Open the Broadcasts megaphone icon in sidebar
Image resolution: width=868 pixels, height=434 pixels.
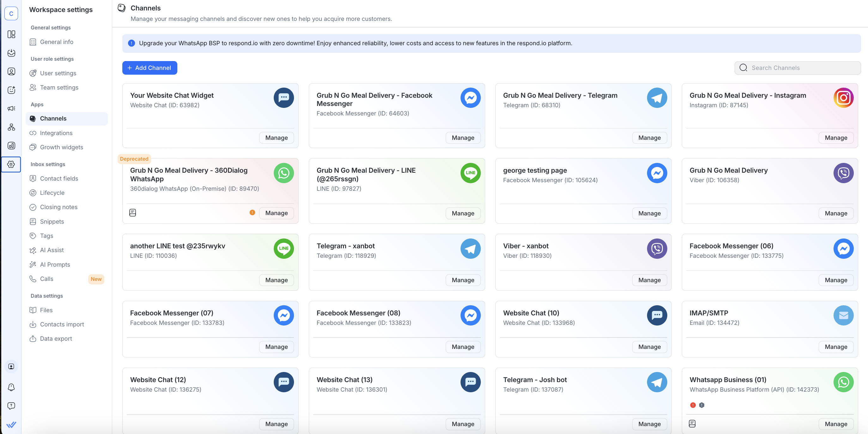point(11,108)
